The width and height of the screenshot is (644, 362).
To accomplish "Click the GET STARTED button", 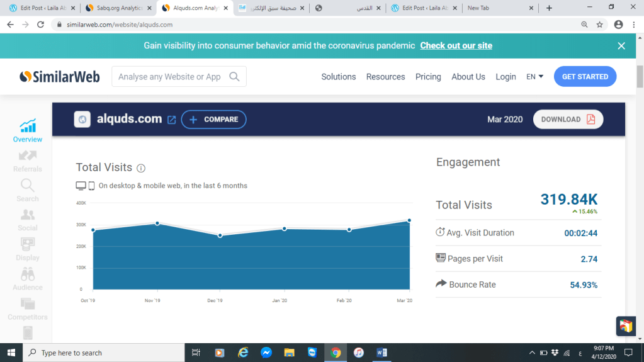I will pyautogui.click(x=585, y=77).
